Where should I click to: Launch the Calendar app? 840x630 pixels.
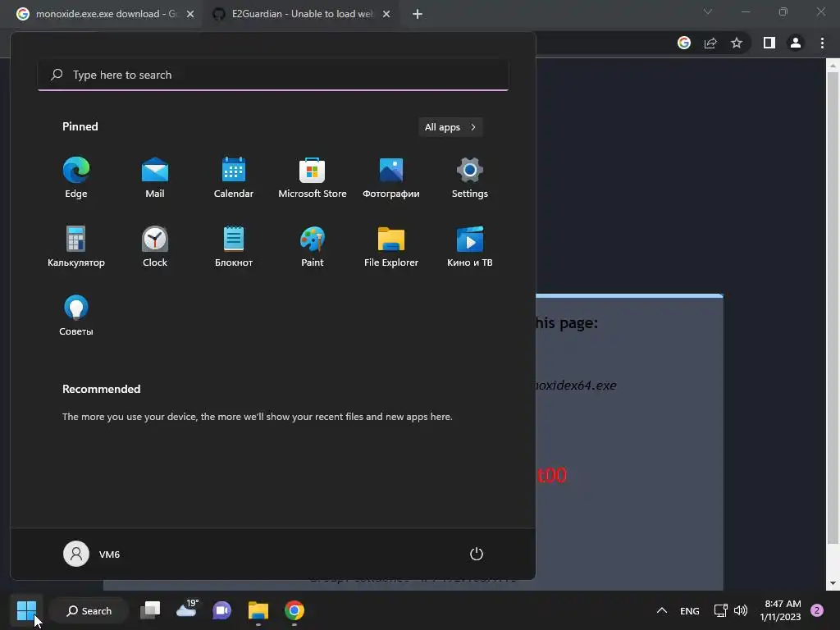coord(234,178)
